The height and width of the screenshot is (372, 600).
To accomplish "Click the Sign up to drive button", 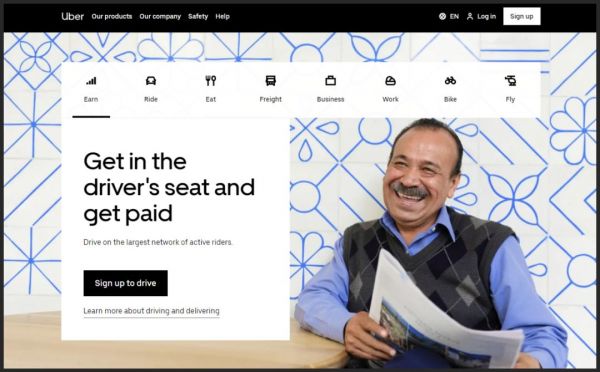I will click(126, 283).
